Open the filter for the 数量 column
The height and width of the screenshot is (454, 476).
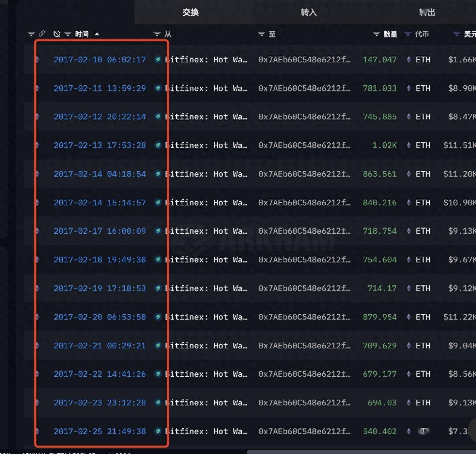pyautogui.click(x=377, y=34)
